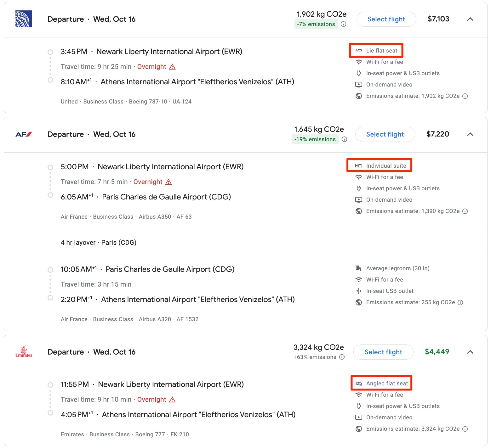Click the 3,324 kg CO2e header total
497x448 pixels.
(319, 347)
